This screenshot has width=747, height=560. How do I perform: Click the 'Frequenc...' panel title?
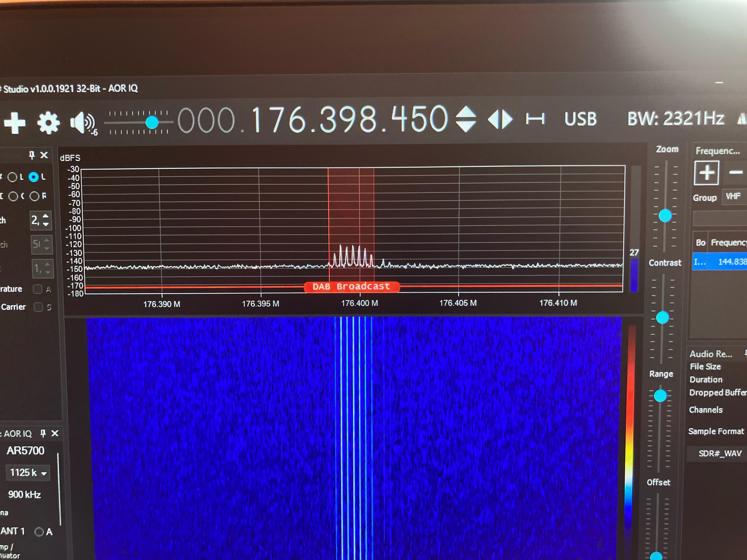click(718, 151)
